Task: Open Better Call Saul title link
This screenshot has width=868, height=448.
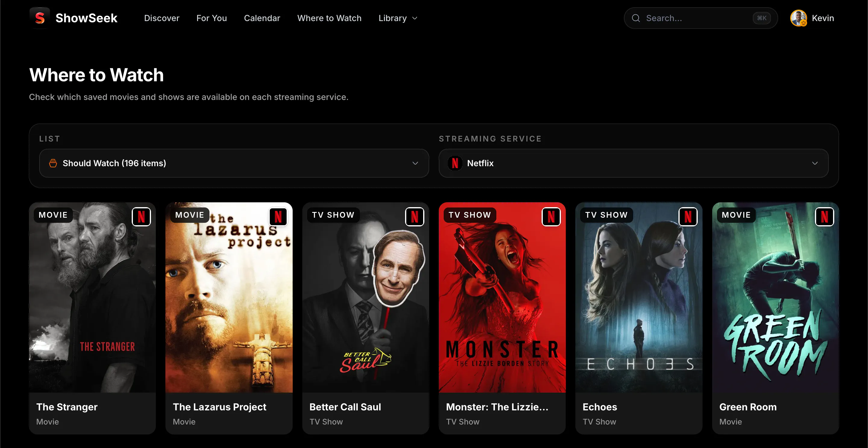Action: click(x=345, y=407)
